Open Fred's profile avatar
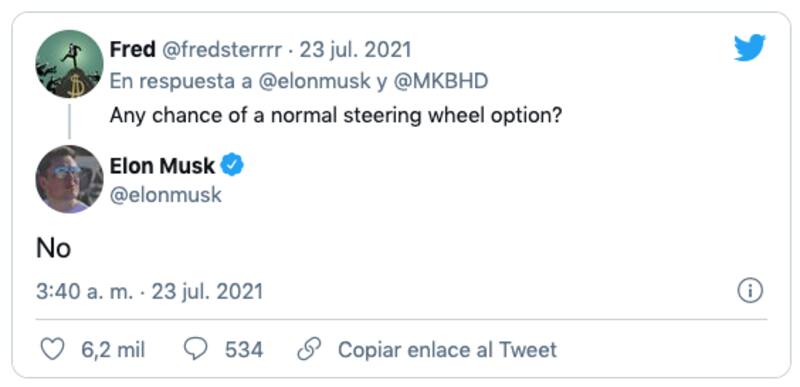The width and height of the screenshot is (800, 387). tap(69, 64)
